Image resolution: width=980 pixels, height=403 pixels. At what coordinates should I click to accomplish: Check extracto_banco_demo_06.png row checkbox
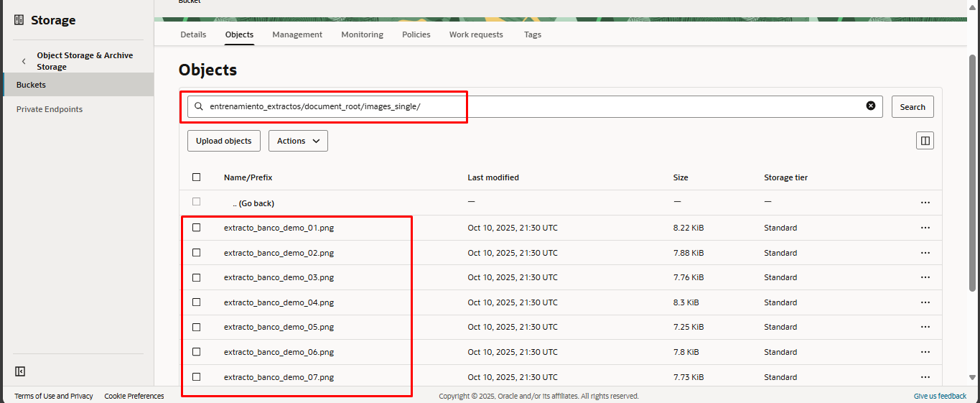tap(197, 351)
